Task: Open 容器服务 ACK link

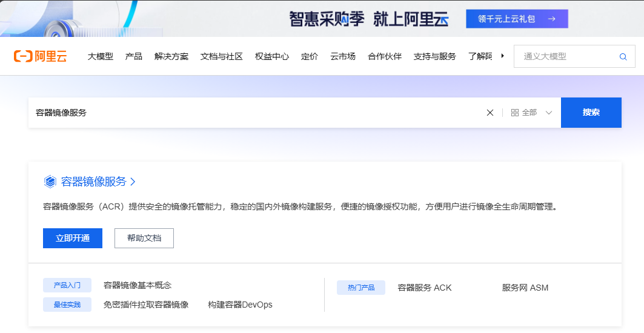Action: click(x=424, y=288)
